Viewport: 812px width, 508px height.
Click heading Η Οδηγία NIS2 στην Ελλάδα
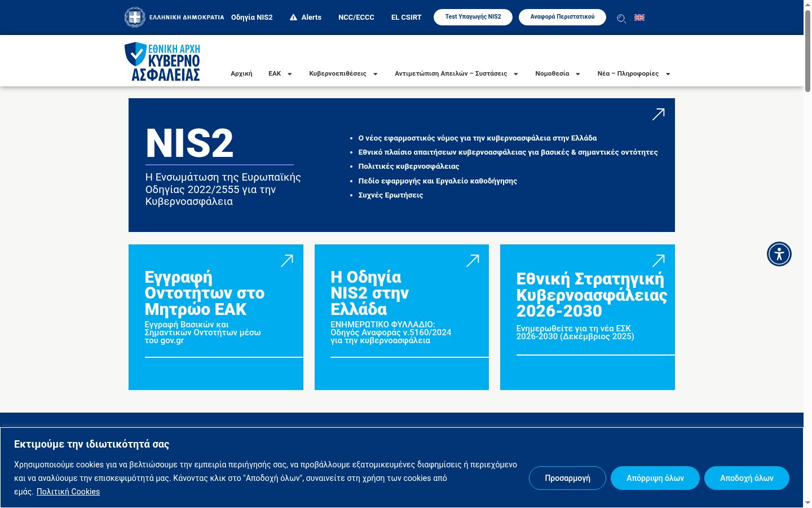click(369, 293)
